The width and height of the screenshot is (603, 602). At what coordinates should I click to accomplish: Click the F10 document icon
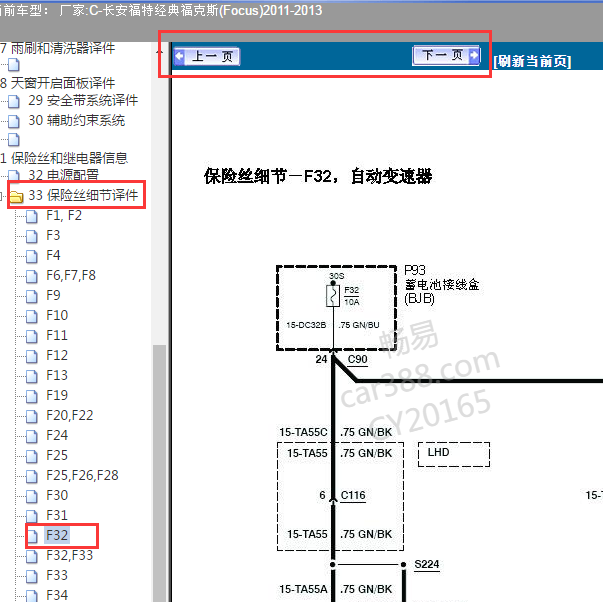coord(32,316)
